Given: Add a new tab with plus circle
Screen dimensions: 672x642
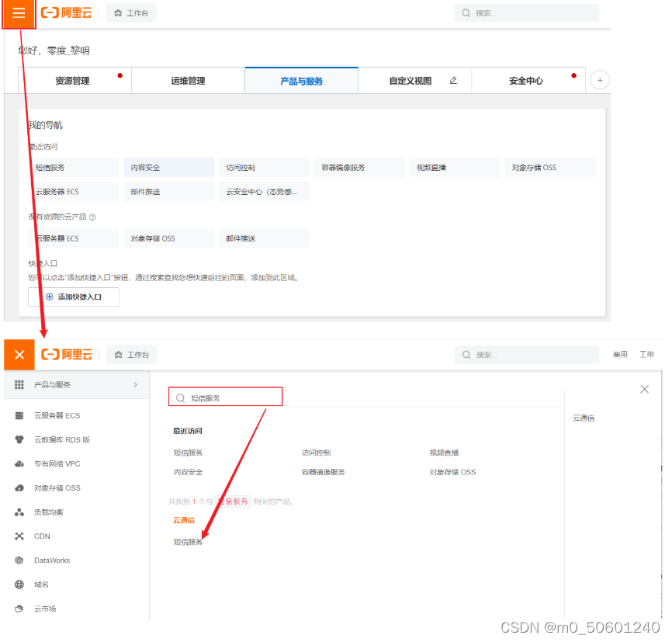Looking at the screenshot, I should pos(600,80).
